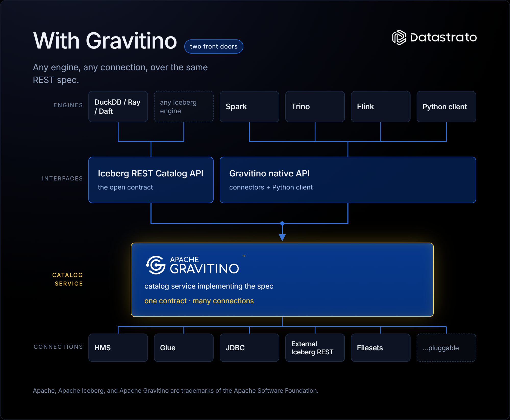
Task: Select the HMS connection box
Action: pos(118,348)
